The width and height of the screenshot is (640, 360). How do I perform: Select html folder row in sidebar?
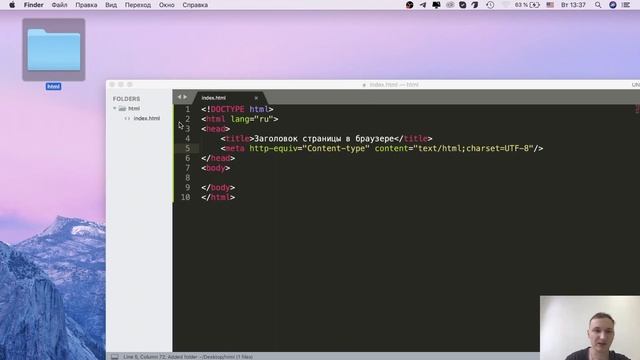click(x=139, y=109)
